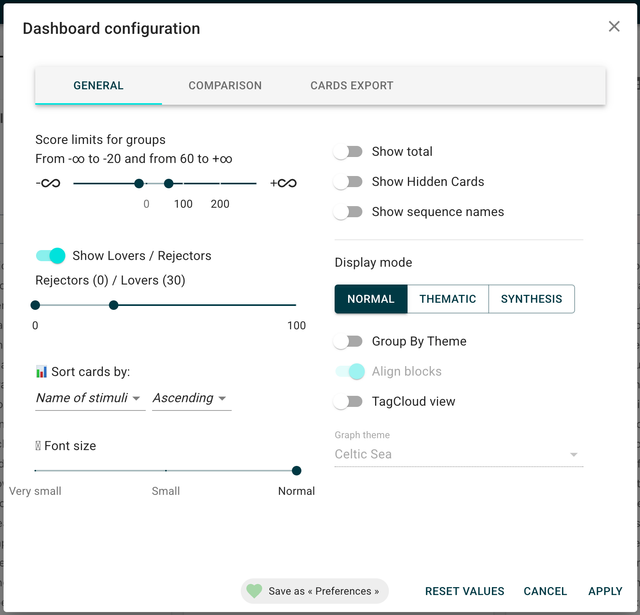Image resolution: width=640 pixels, height=615 pixels.
Task: Click the positive infinity symbol
Action: [284, 183]
